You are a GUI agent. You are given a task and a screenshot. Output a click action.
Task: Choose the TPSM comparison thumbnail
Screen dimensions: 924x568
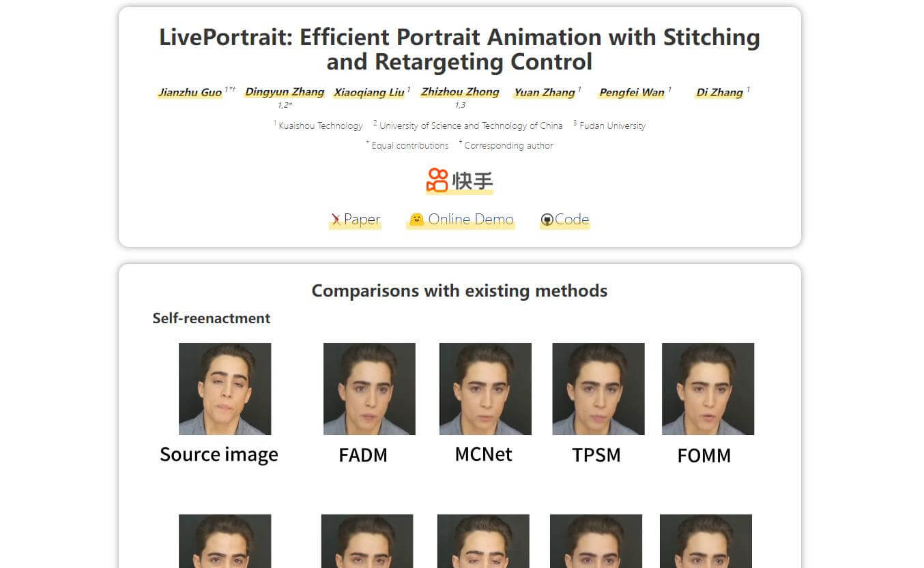(598, 389)
